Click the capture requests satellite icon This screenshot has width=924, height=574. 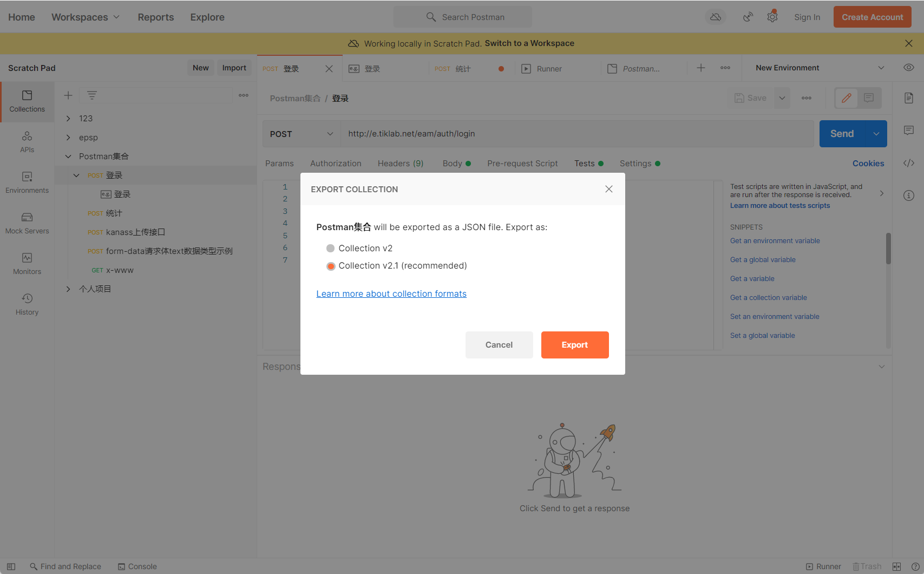[748, 17]
